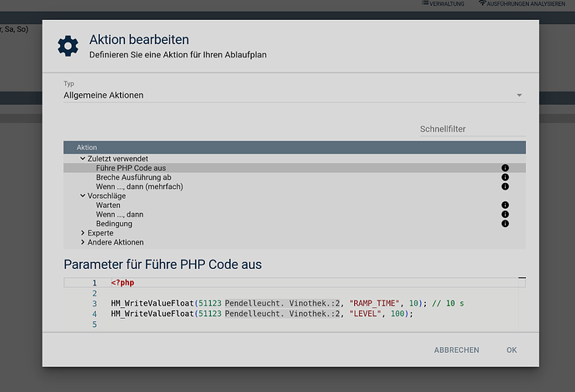Screen dimensions: 575x392
Task: Open info for Führe PHP Code aus
Action: point(505,168)
